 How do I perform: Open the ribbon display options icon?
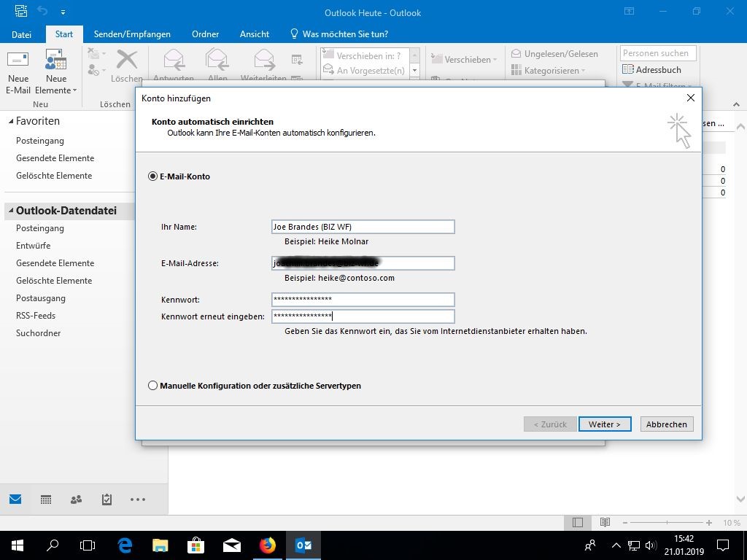click(630, 12)
